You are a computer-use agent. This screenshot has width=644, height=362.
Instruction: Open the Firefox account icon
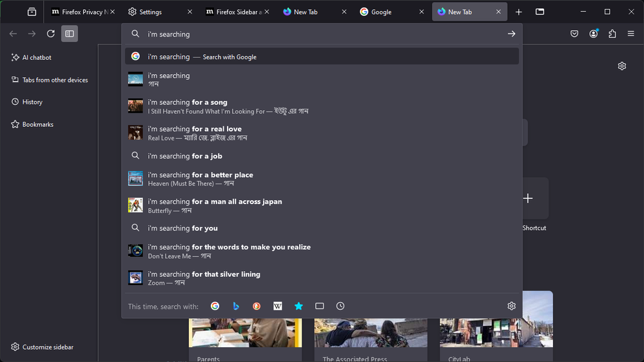594,33
